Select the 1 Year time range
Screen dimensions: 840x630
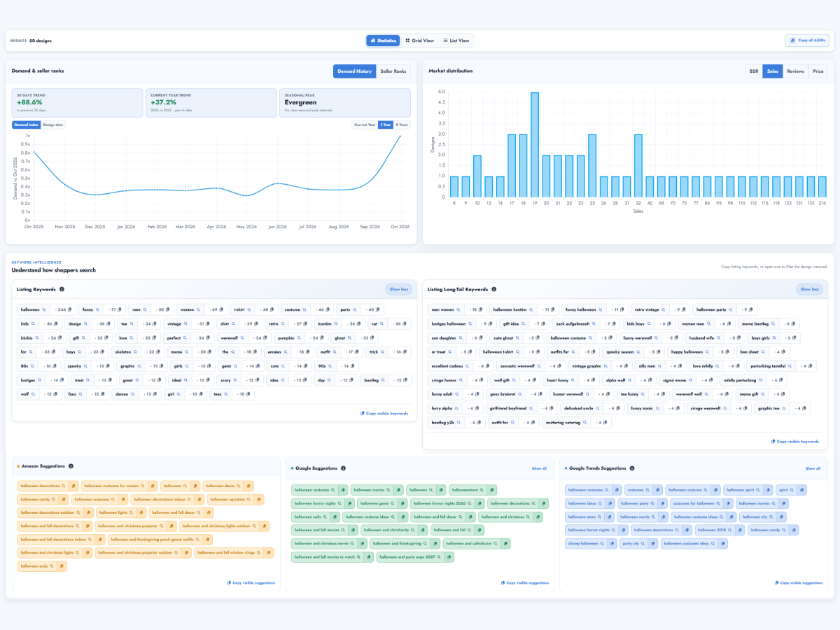(x=385, y=125)
